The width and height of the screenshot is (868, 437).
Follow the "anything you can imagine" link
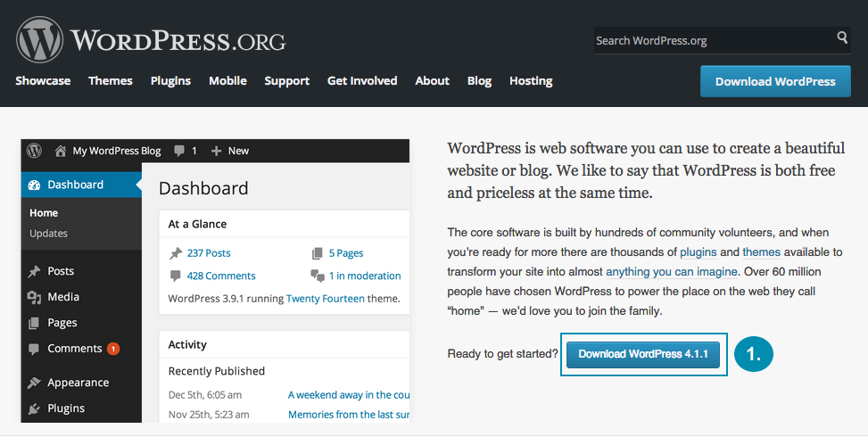pyautogui.click(x=672, y=271)
